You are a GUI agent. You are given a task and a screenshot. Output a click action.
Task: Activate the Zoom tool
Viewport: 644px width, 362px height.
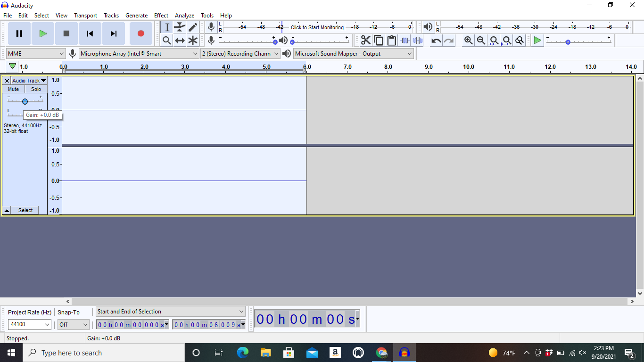166,40
